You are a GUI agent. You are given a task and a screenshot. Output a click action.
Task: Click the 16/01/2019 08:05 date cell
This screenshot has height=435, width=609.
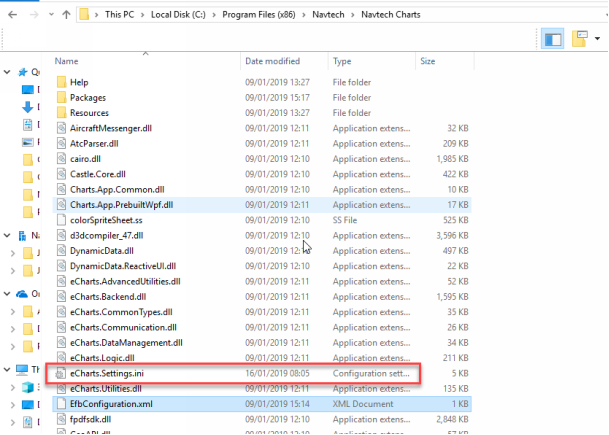click(277, 373)
